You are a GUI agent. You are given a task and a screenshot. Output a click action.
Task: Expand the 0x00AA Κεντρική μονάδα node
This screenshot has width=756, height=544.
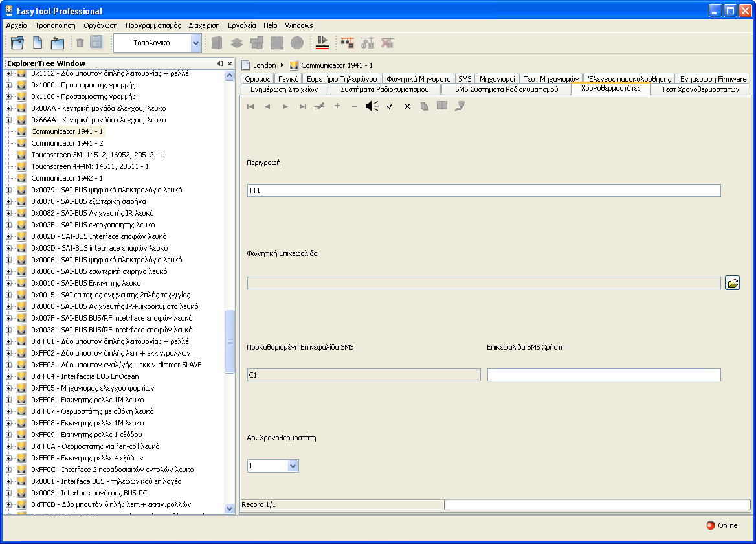[8, 108]
